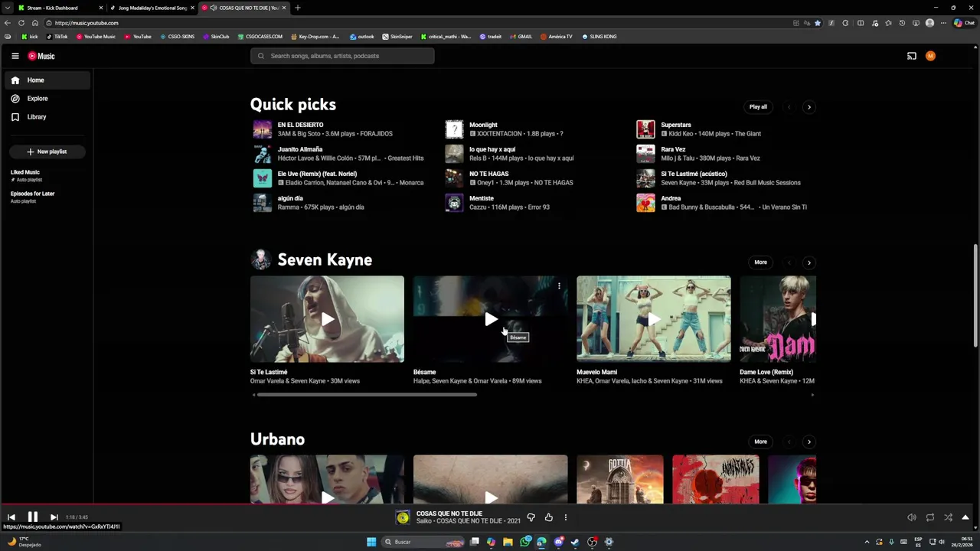This screenshot has height=551, width=980.
Task: Toggle shuffle in player bar
Action: (x=948, y=517)
